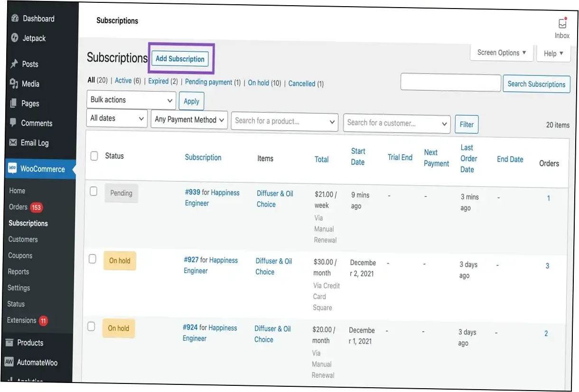Click the Posts pushpin icon
The height and width of the screenshot is (392, 579).
tap(14, 64)
